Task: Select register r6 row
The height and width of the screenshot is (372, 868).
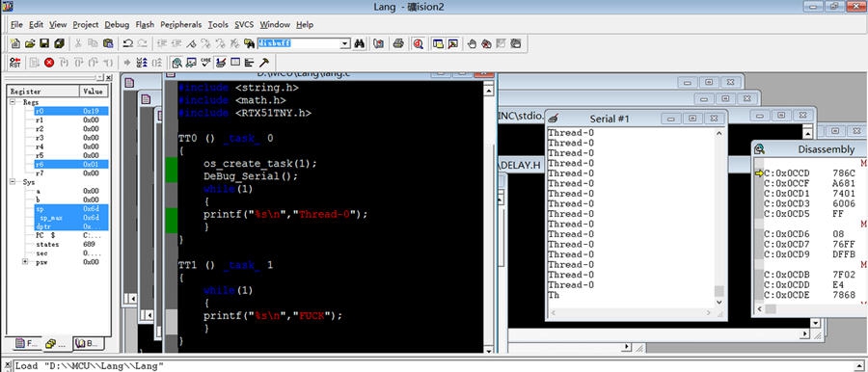Action: pos(70,165)
